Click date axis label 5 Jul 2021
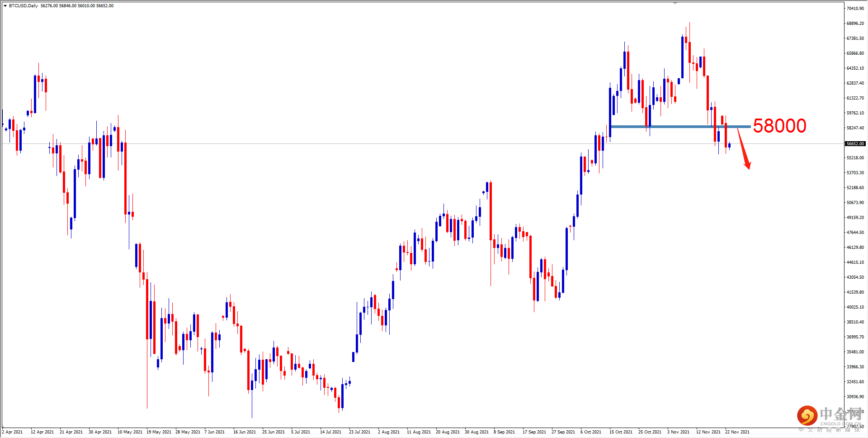The image size is (868, 438). (301, 432)
